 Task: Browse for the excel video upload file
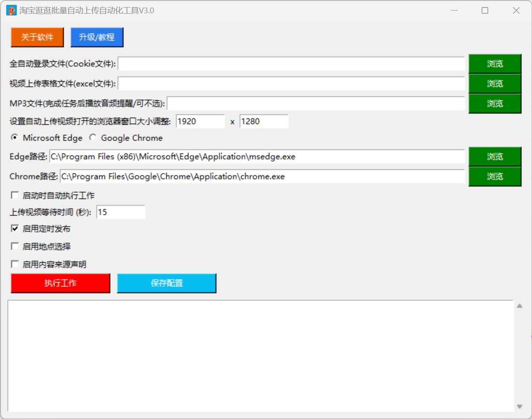tap(495, 84)
